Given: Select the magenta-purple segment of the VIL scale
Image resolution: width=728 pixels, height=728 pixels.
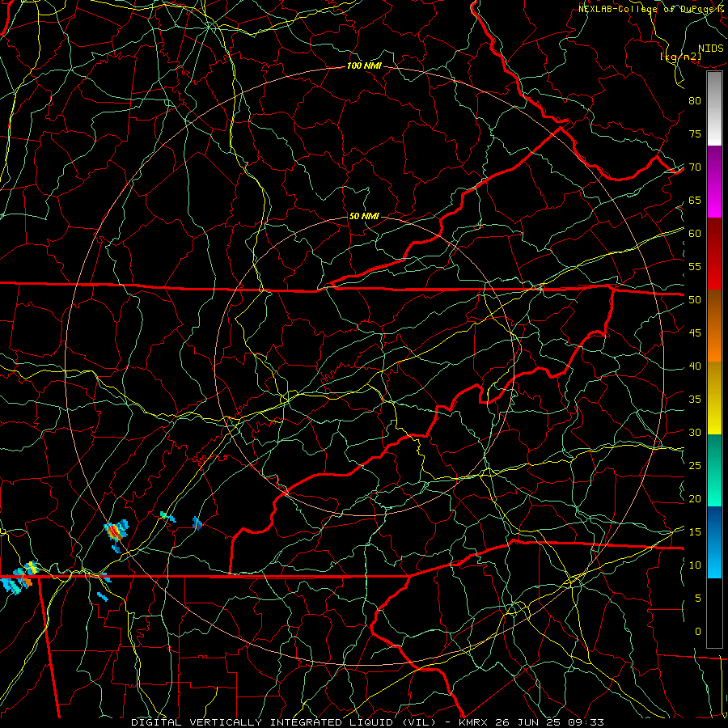Looking at the screenshot, I should click(714, 182).
